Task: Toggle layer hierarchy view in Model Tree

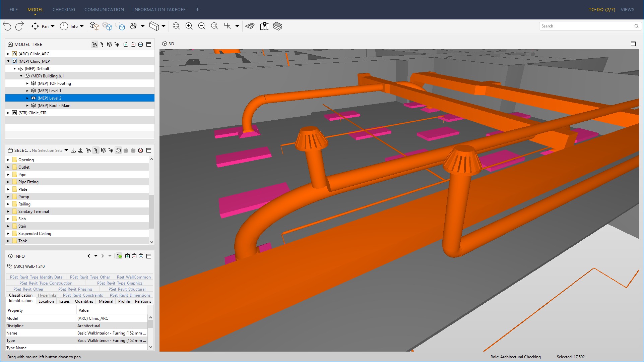Action: pos(110,44)
